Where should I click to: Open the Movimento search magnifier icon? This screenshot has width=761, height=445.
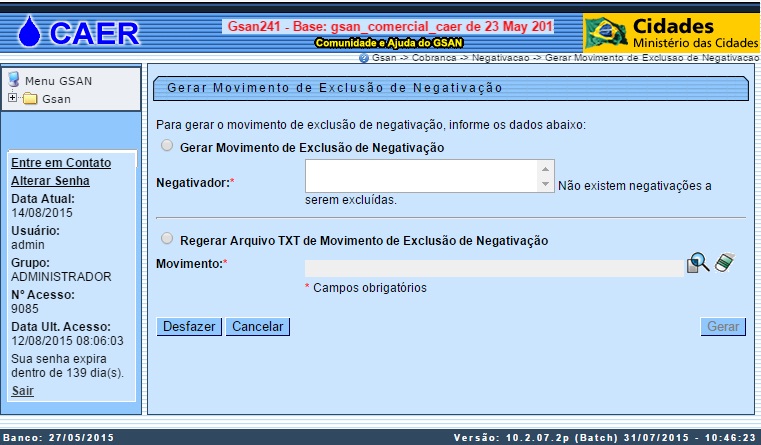point(698,263)
